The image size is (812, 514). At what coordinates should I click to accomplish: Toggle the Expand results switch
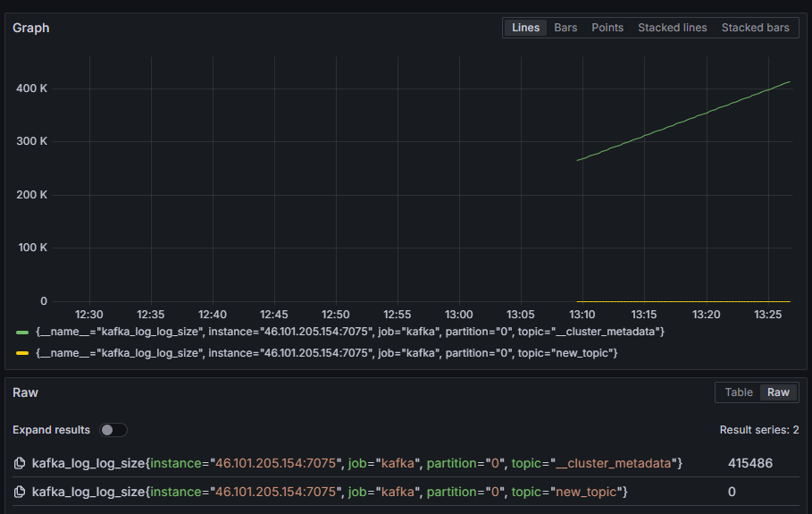point(113,430)
